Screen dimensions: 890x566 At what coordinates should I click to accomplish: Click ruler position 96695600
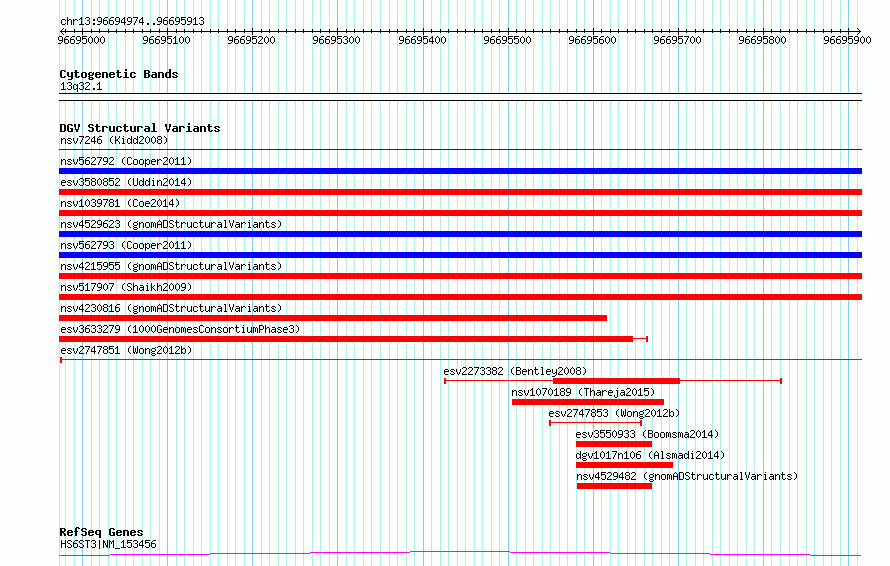pos(593,40)
